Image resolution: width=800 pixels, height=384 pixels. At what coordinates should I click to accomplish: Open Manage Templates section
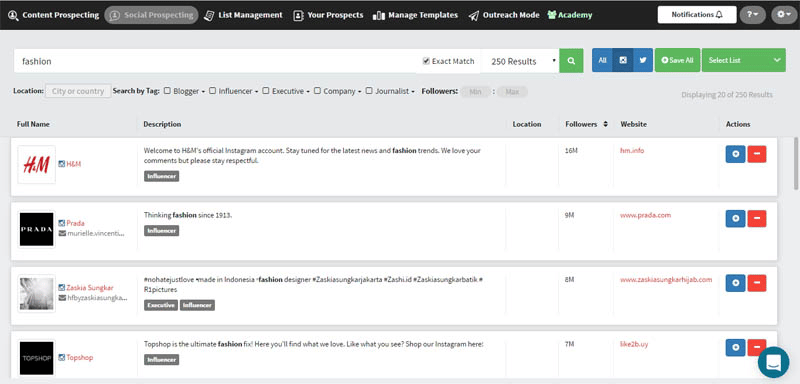tap(415, 15)
